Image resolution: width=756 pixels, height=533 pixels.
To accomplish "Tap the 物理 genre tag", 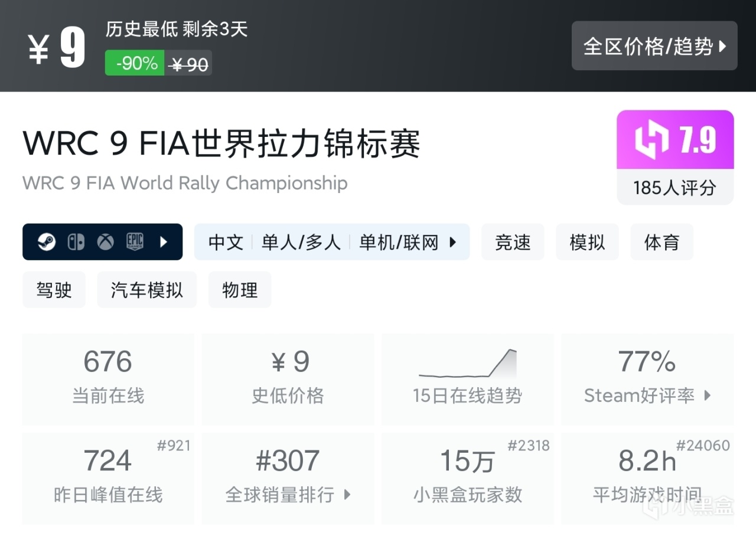I will coord(240,290).
